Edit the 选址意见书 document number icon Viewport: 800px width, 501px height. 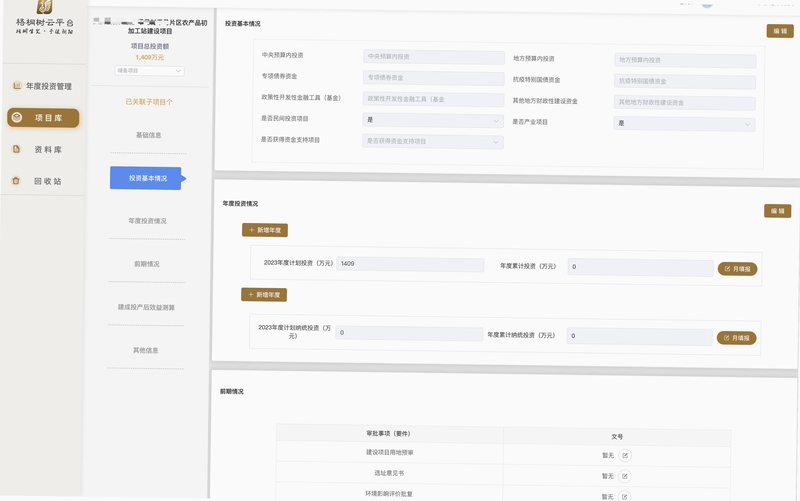tap(624, 476)
